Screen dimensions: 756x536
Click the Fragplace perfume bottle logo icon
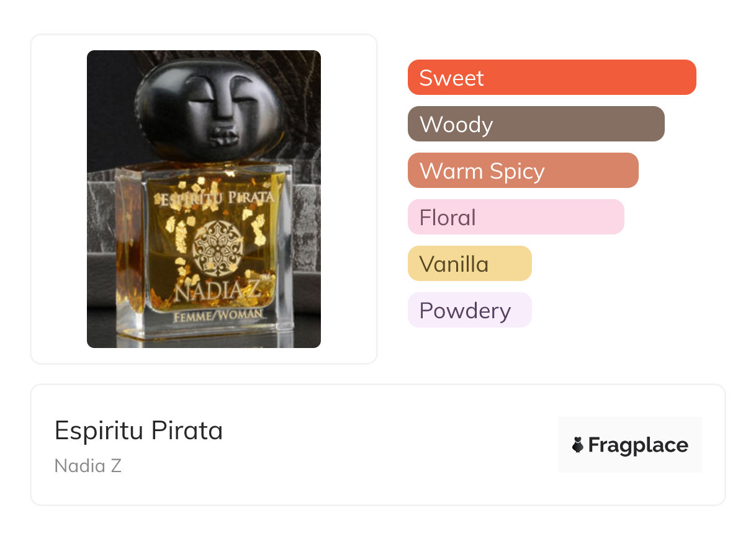[x=578, y=445]
